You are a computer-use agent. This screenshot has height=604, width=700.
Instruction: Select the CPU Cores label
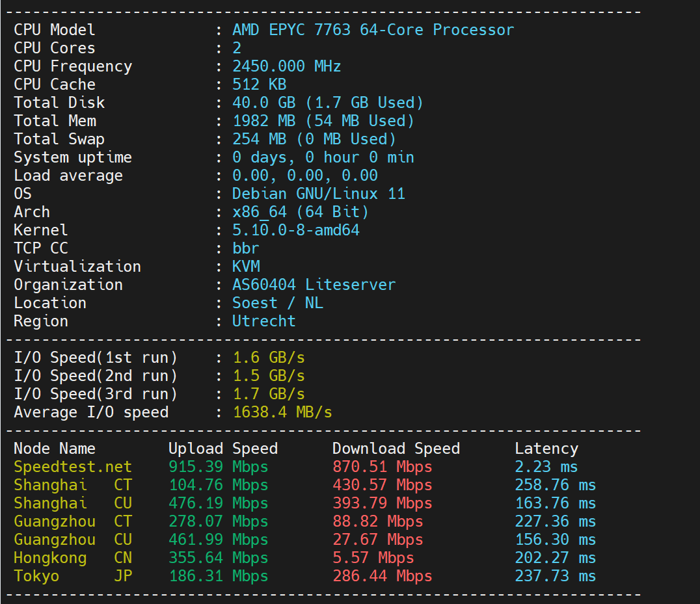(x=55, y=48)
